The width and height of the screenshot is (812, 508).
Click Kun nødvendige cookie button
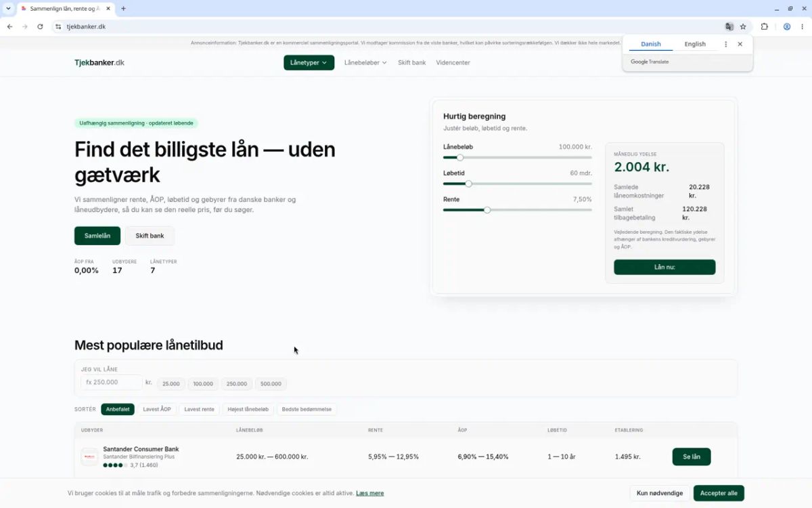coord(660,493)
